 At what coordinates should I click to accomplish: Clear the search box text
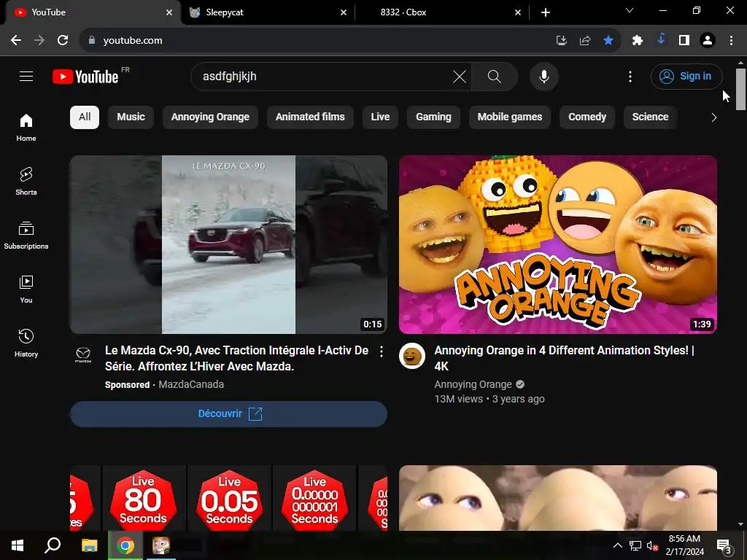[460, 76]
